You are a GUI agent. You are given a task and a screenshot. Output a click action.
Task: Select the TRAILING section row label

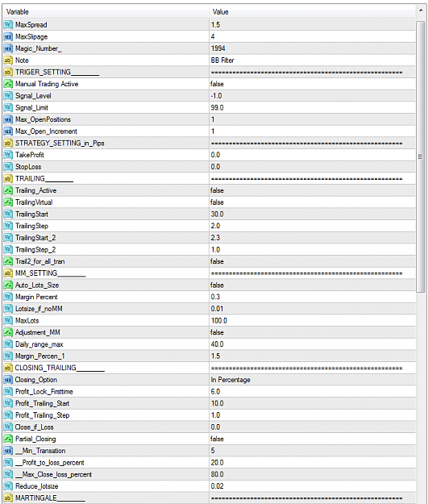[44, 179]
